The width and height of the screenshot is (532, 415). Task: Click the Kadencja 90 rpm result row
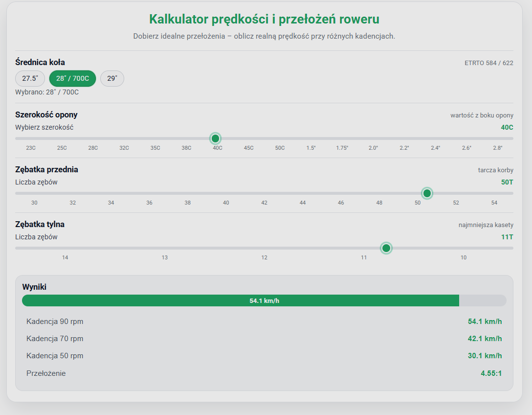[264, 322]
